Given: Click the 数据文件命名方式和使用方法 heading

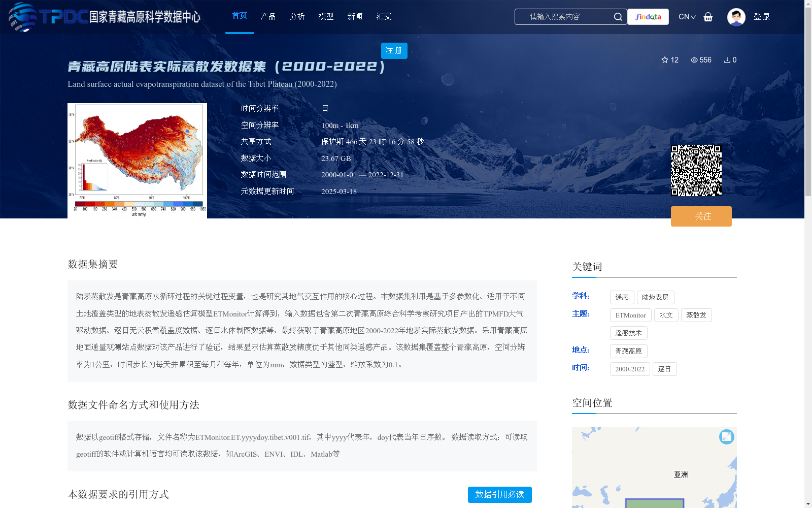Looking at the screenshot, I should [x=133, y=405].
